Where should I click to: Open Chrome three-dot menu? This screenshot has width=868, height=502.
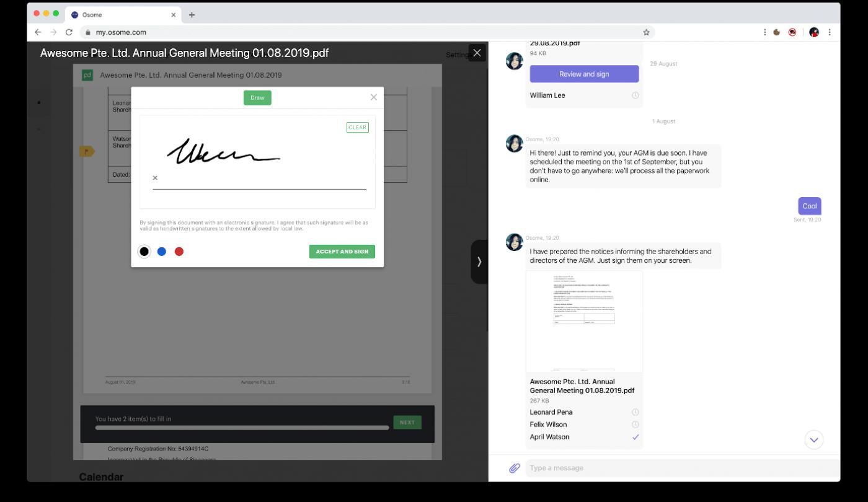[830, 32]
